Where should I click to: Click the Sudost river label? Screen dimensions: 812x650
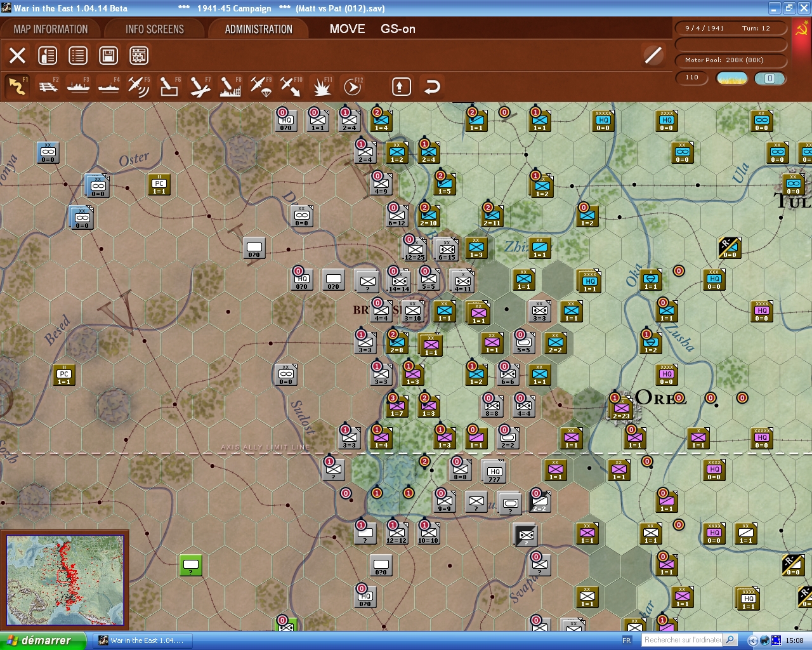click(303, 417)
